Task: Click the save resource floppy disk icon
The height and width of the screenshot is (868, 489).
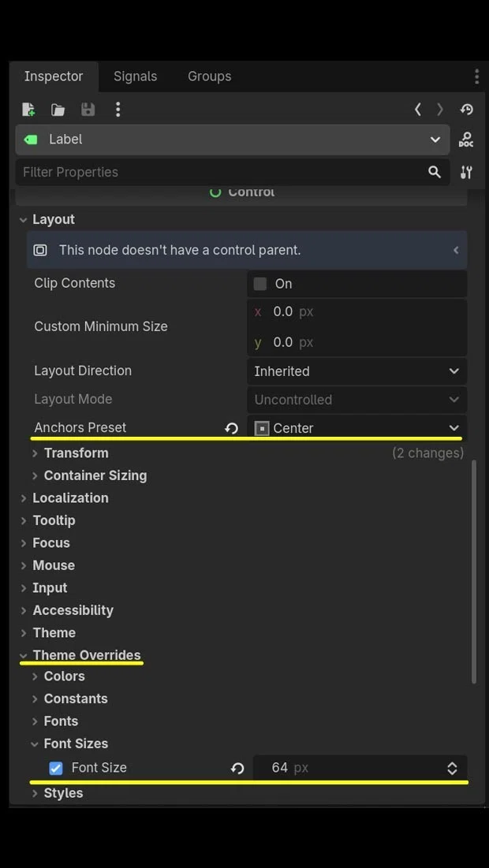Action: 88,109
